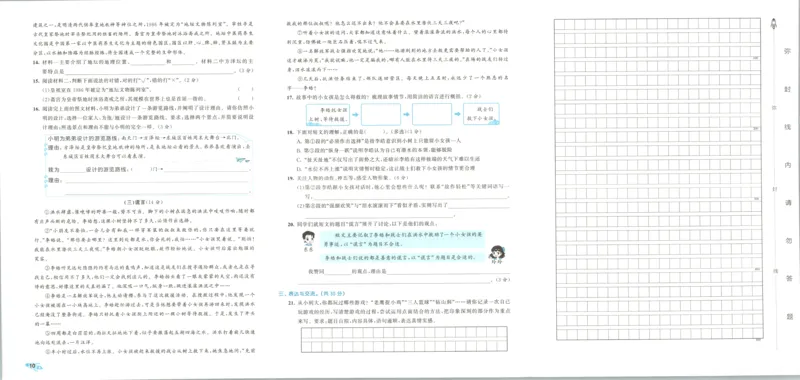
Task: Click the answer line after 要特点是 in question 14
Action: [x=148, y=71]
